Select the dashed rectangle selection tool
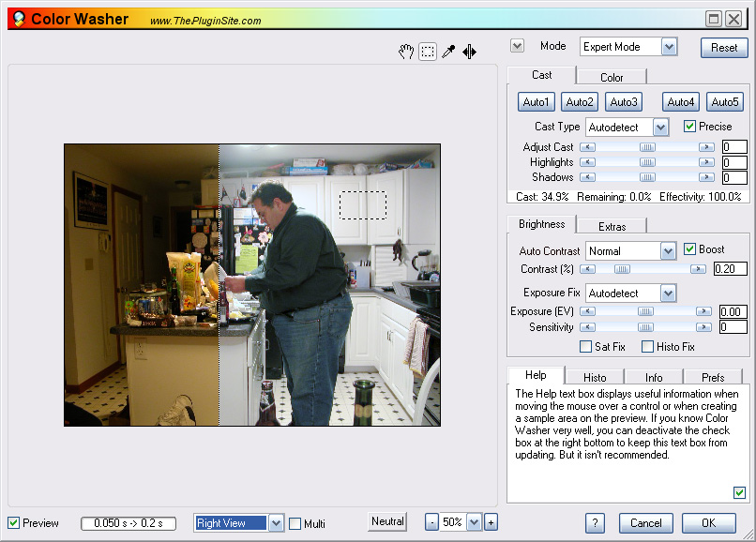This screenshot has height=542, width=756. click(428, 52)
